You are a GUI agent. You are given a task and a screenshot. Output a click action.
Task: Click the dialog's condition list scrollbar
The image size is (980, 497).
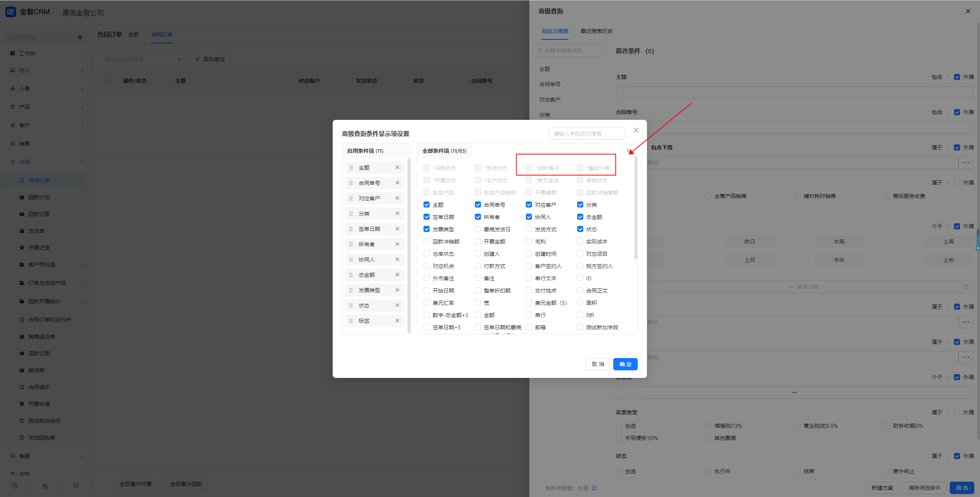pyautogui.click(x=636, y=208)
